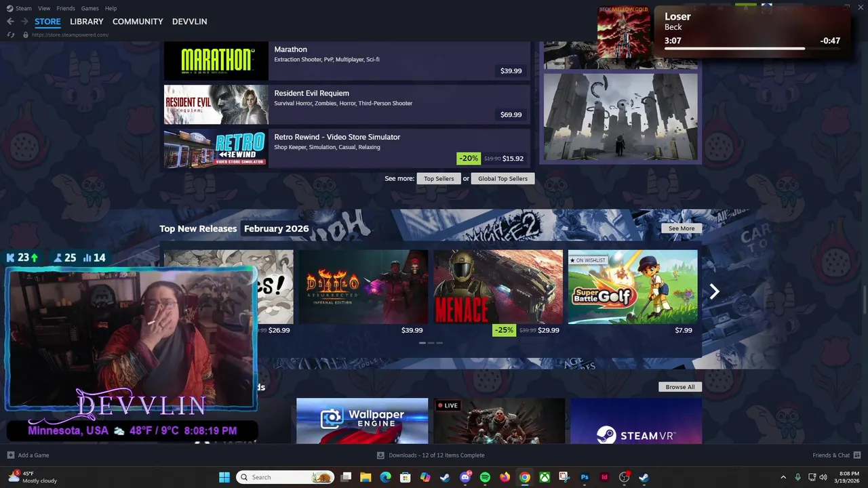Click the Add a Game plus icon
868x488 pixels.
point(10,455)
